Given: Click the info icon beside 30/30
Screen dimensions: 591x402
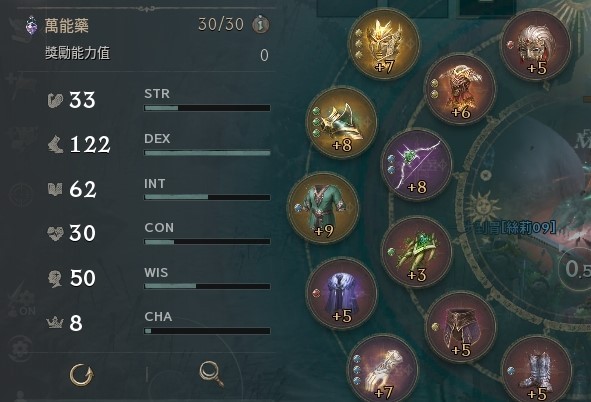Looking at the screenshot, I should (x=261, y=25).
